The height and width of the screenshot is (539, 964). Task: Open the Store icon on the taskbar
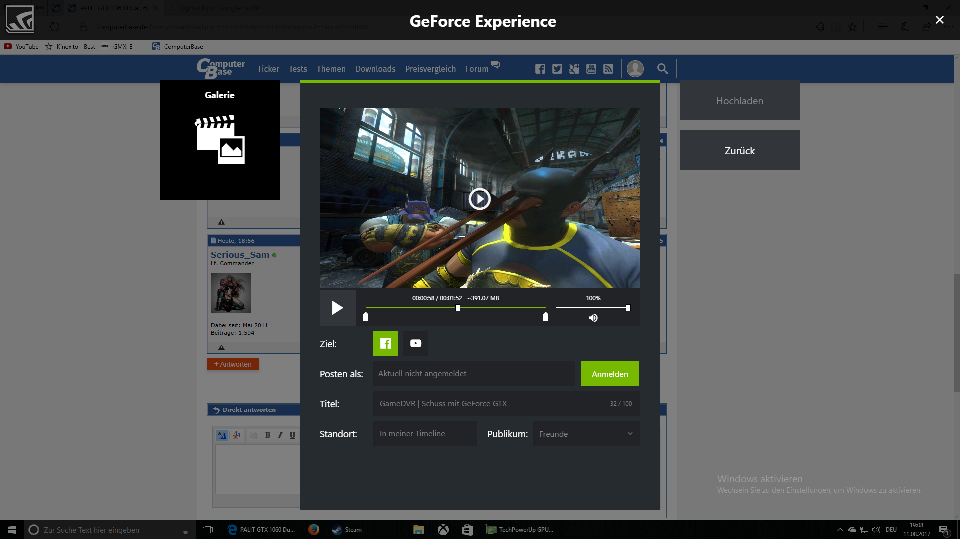point(467,529)
